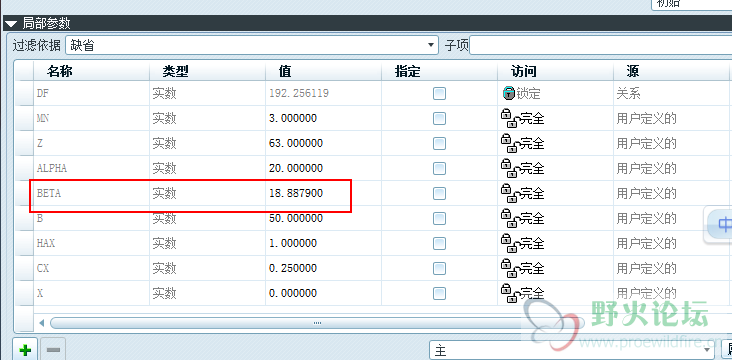Viewport: 732px width, 360px height.
Task: Click the row selector for MN
Action: click(x=24, y=119)
